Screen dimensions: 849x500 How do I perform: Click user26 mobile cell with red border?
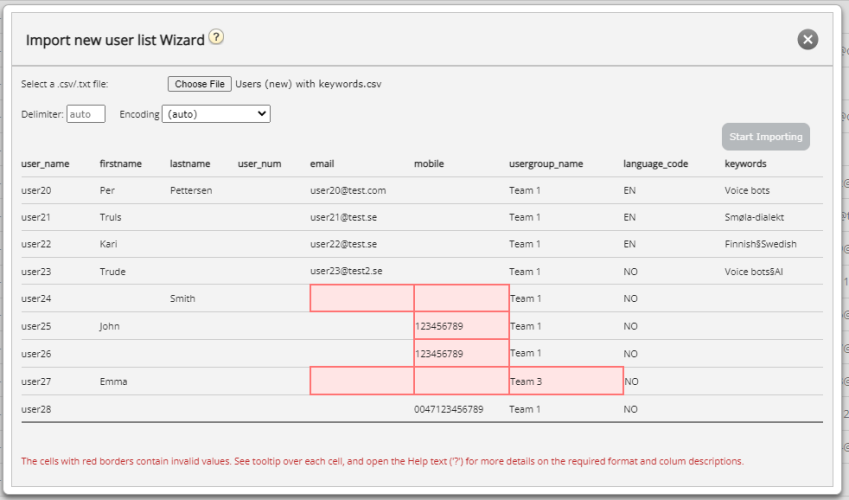(461, 353)
